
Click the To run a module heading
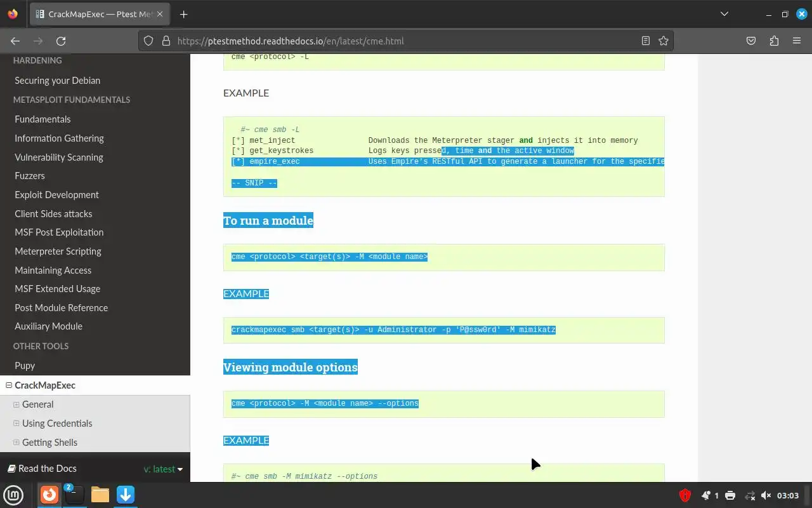(268, 220)
